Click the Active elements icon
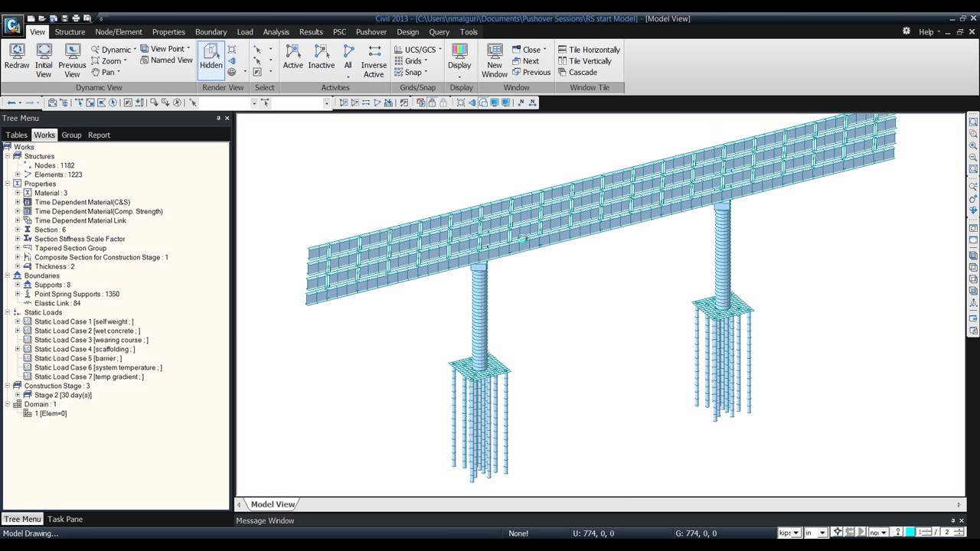The height and width of the screenshot is (551, 980). 293,57
